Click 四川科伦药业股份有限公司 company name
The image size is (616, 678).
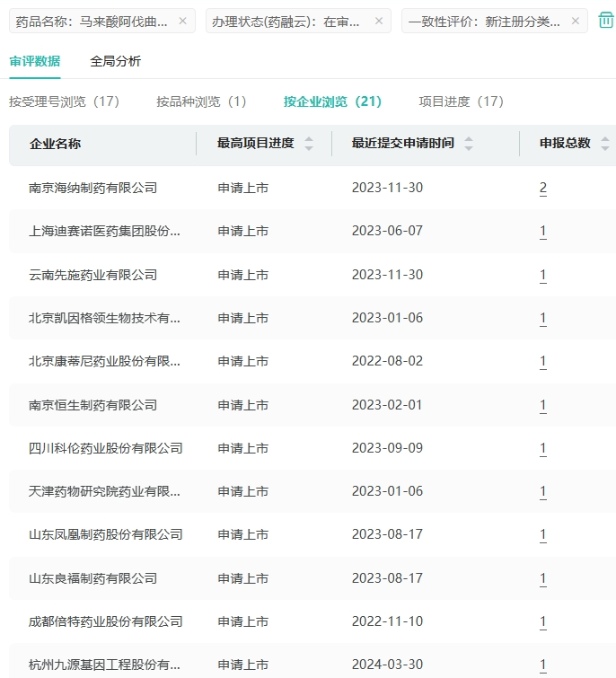[105, 448]
